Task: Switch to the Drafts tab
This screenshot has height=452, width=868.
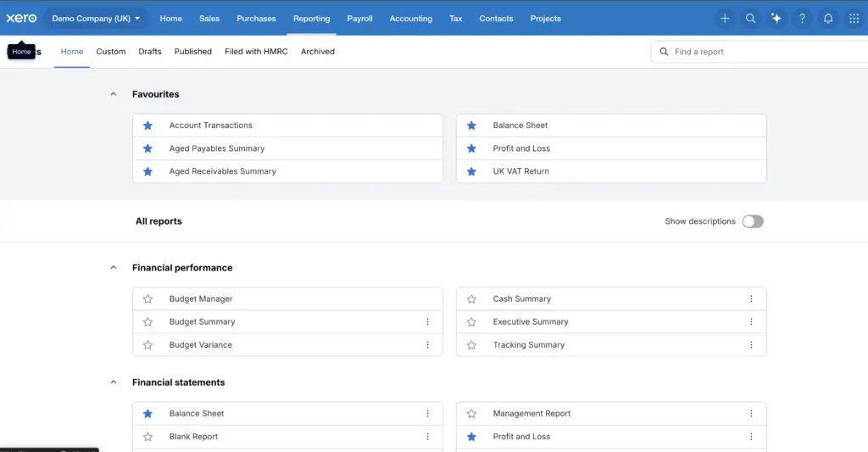Action: (150, 52)
